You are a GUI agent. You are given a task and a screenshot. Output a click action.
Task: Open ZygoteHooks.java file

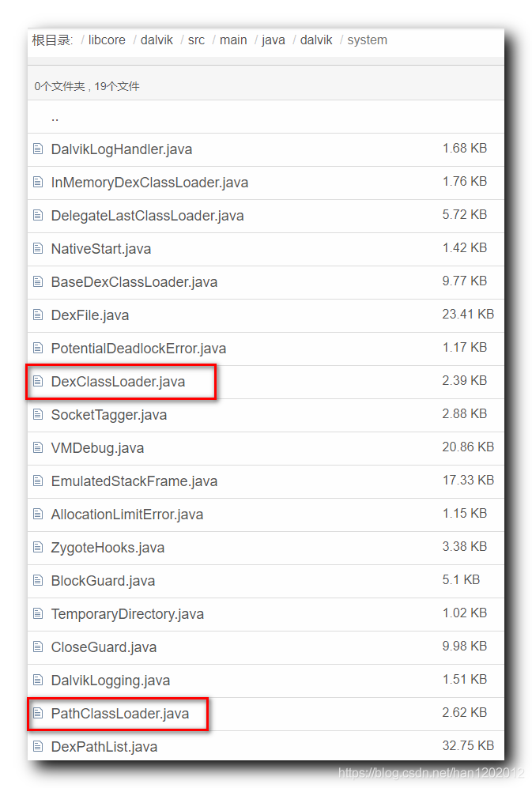[108, 547]
